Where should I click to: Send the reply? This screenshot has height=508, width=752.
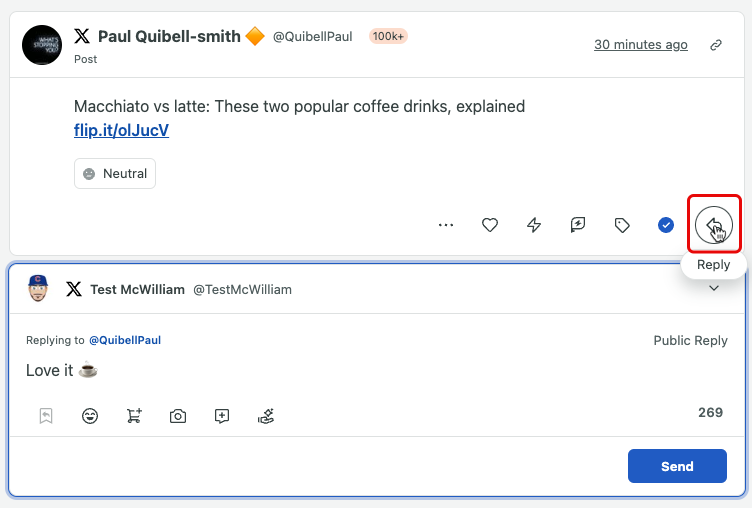(677, 466)
